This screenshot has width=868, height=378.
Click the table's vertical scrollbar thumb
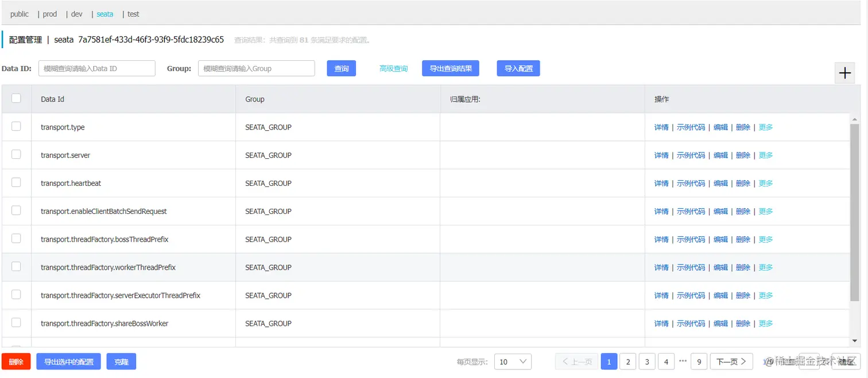(855, 212)
